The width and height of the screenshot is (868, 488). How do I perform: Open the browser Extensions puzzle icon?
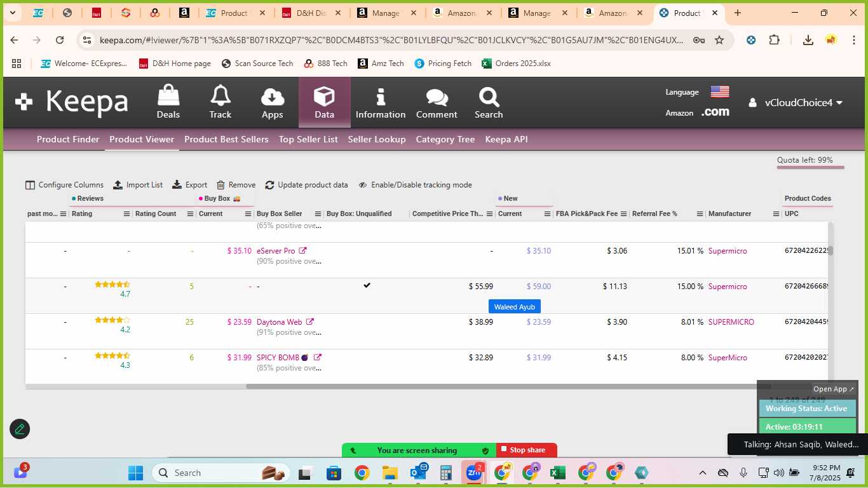[x=774, y=40]
